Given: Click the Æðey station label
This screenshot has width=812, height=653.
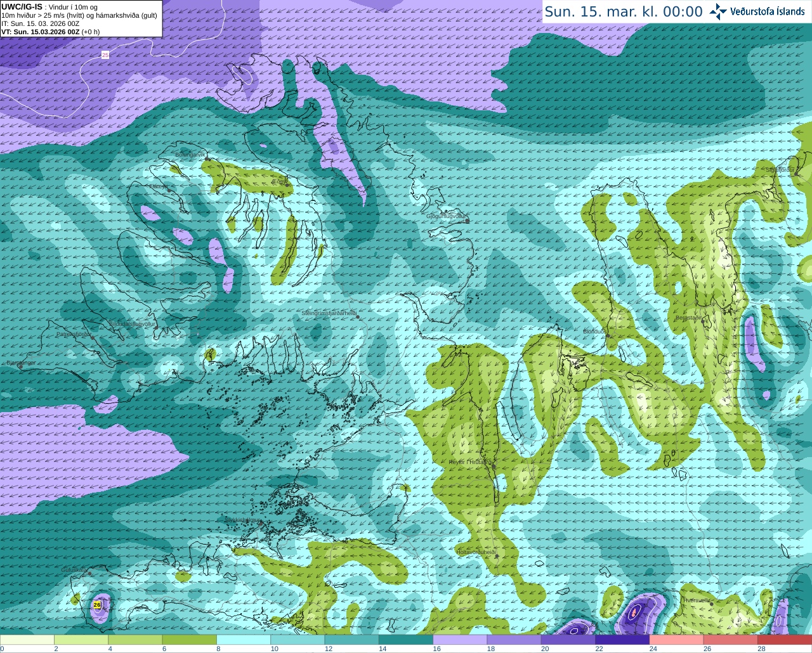Looking at the screenshot, I should 278,181.
